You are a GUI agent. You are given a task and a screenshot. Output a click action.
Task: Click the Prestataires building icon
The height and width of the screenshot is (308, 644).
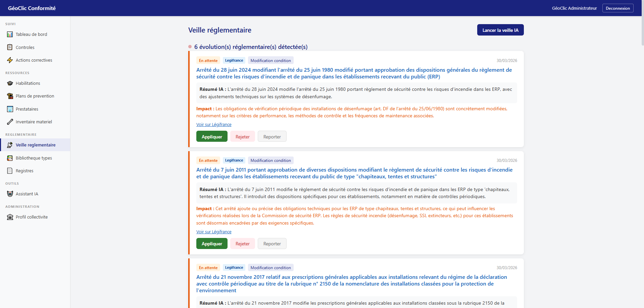(10, 109)
